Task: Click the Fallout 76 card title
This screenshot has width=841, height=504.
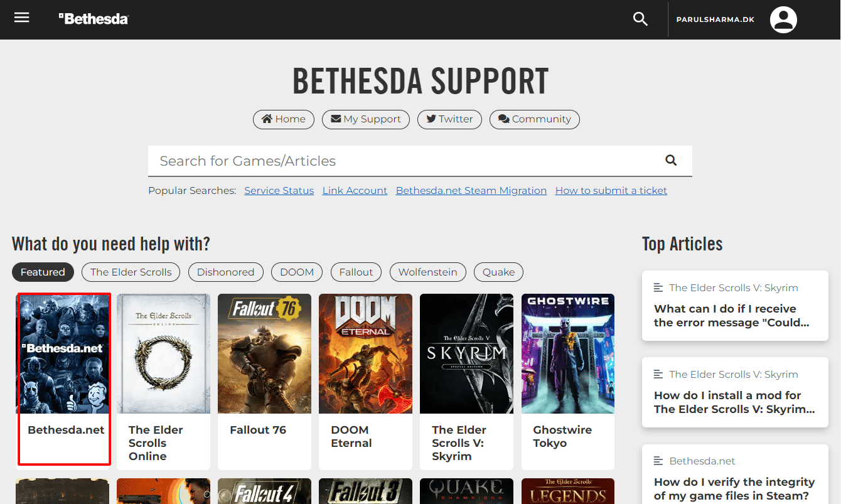Action: tap(258, 430)
